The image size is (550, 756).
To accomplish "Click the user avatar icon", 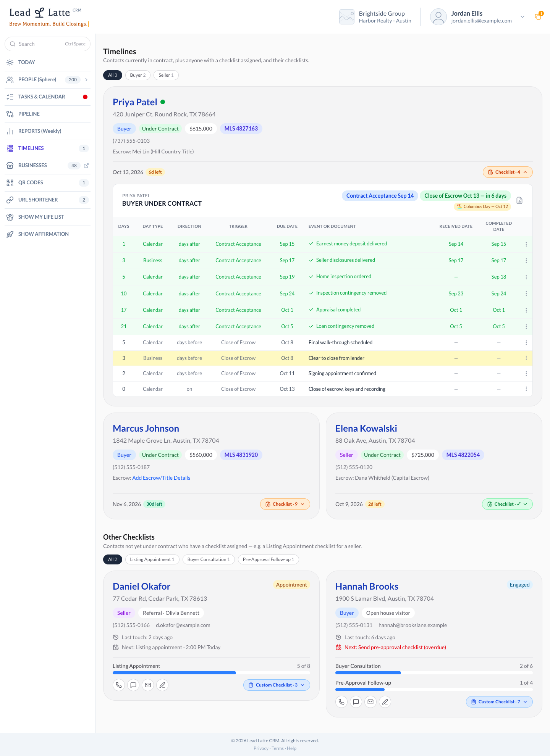I will click(438, 17).
